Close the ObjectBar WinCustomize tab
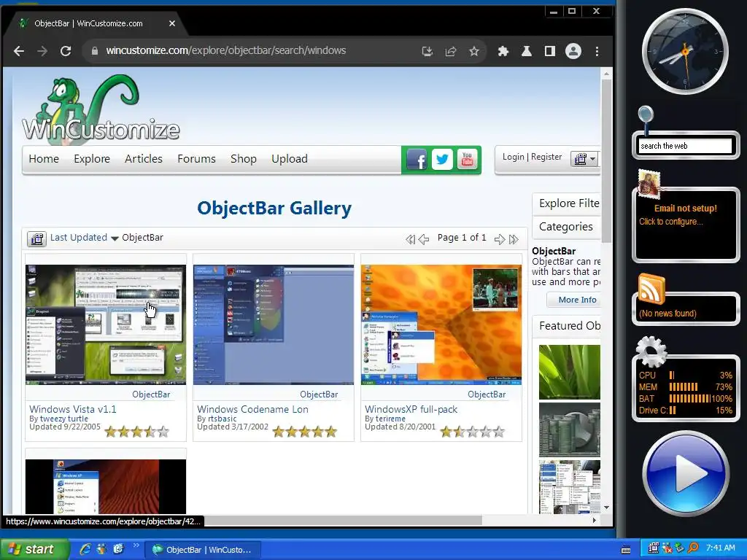 [172, 23]
